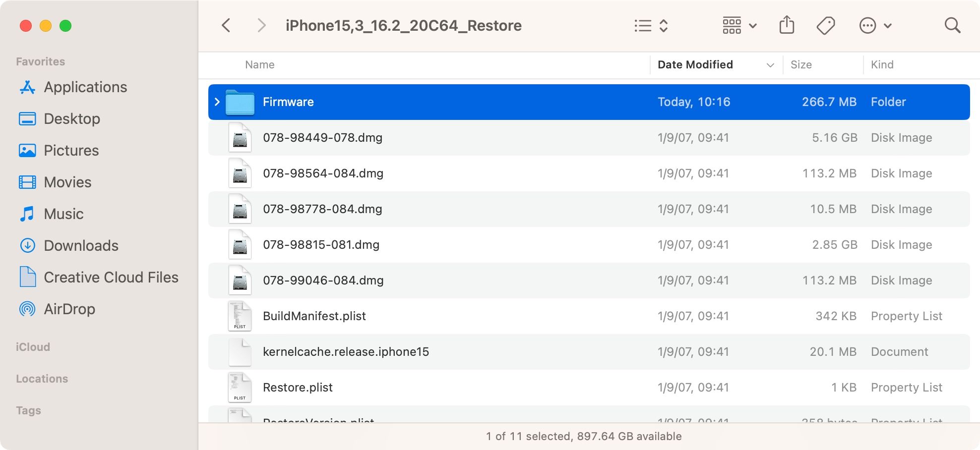Viewport: 980px width, 450px height.
Task: Select the 078-98449-078.dmg disk image
Action: point(322,138)
